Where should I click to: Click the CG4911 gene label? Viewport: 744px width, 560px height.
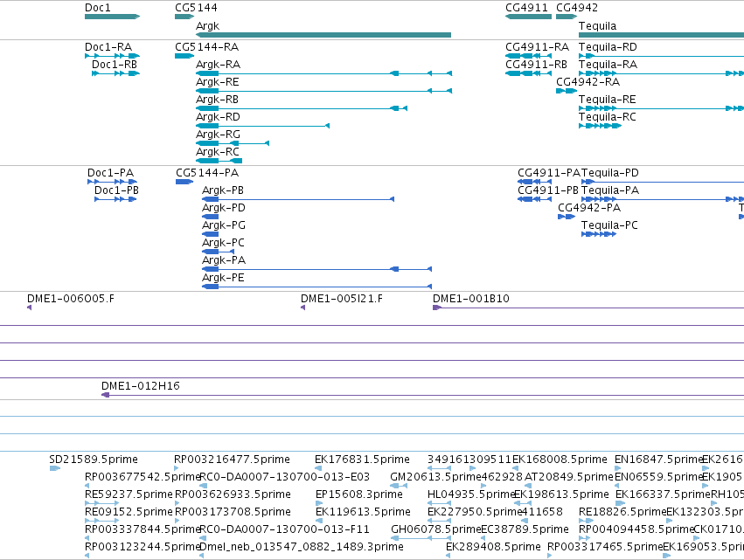click(x=526, y=8)
